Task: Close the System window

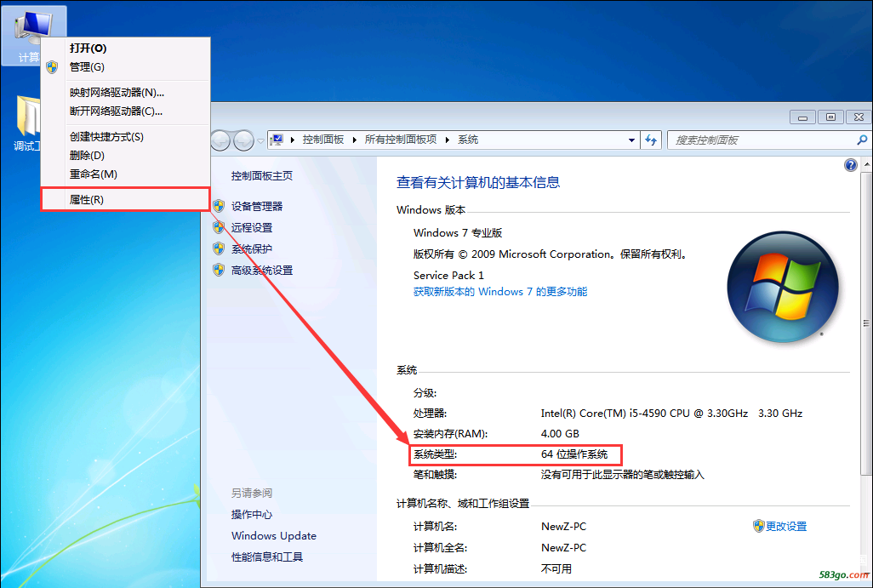Action: click(x=859, y=117)
